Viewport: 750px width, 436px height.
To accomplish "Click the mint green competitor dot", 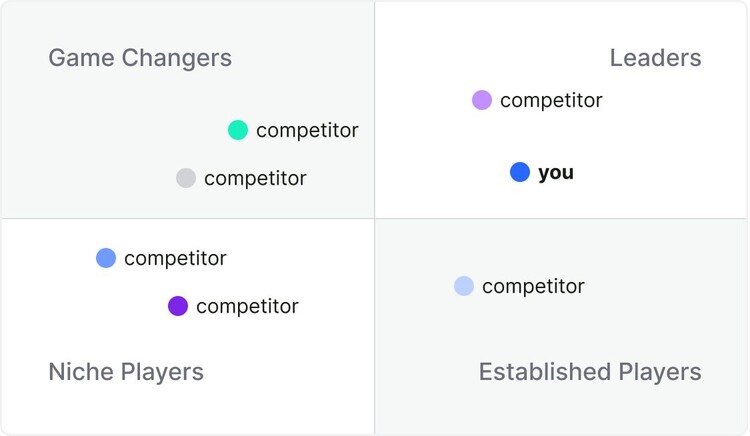I will click(x=238, y=130).
